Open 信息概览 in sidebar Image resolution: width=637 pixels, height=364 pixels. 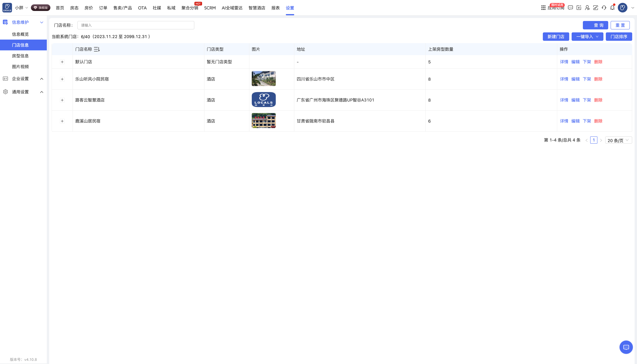[x=20, y=34]
